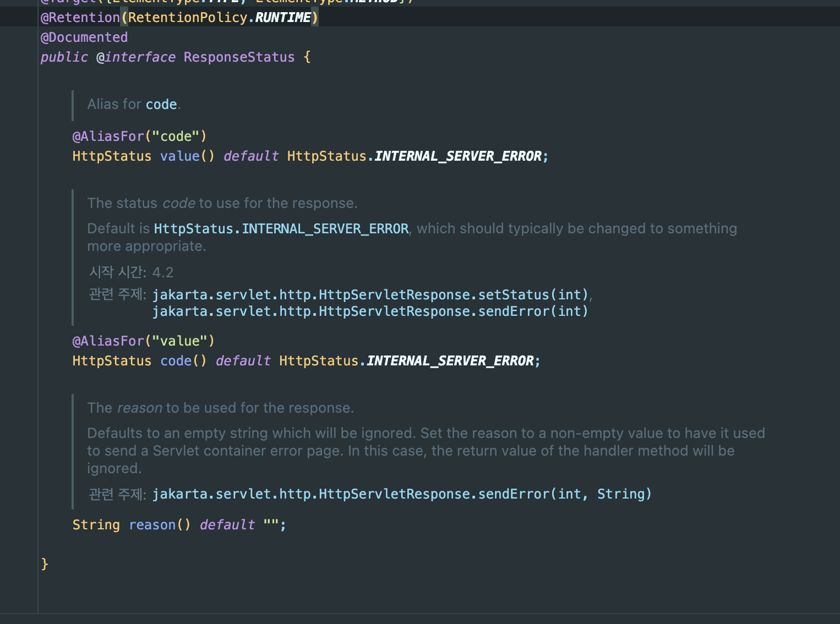Open the HttpStatus.INTERNAL_SERVER_ERROR doc link
This screenshot has height=624, width=840.
tap(281, 229)
